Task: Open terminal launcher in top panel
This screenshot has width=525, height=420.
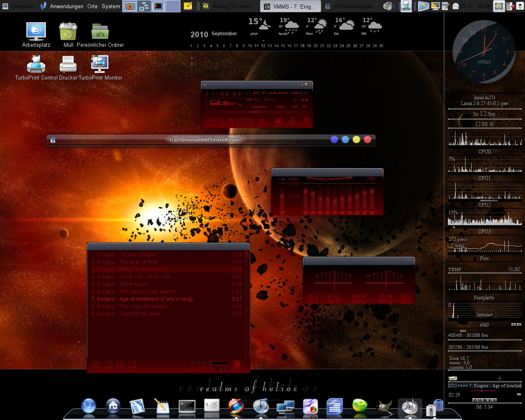Action: 158,6
